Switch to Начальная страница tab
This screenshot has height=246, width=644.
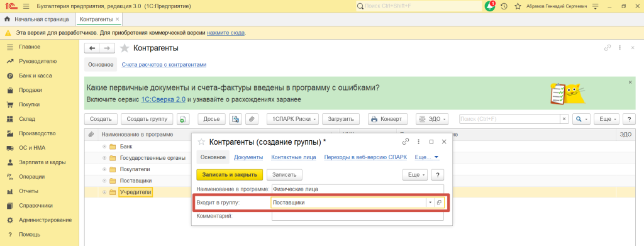tap(38, 20)
